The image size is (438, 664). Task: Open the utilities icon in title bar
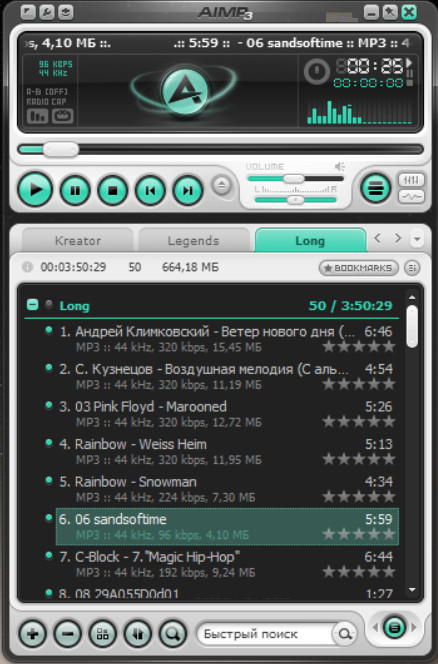(66, 12)
